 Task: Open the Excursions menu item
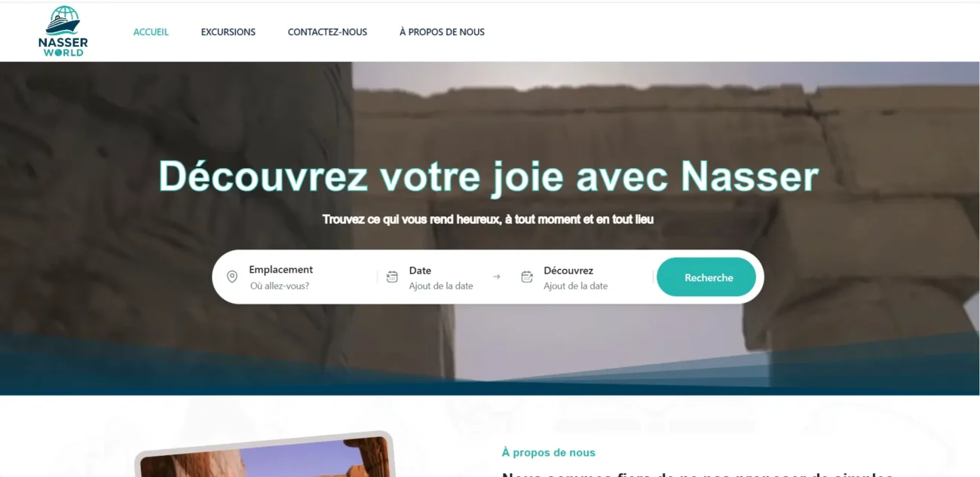click(228, 32)
